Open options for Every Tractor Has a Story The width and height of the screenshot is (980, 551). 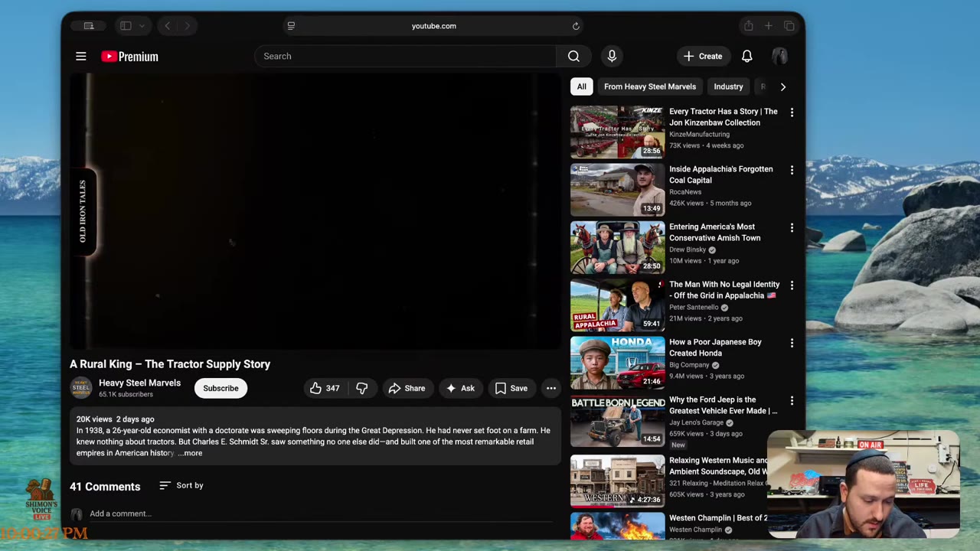pyautogui.click(x=792, y=112)
